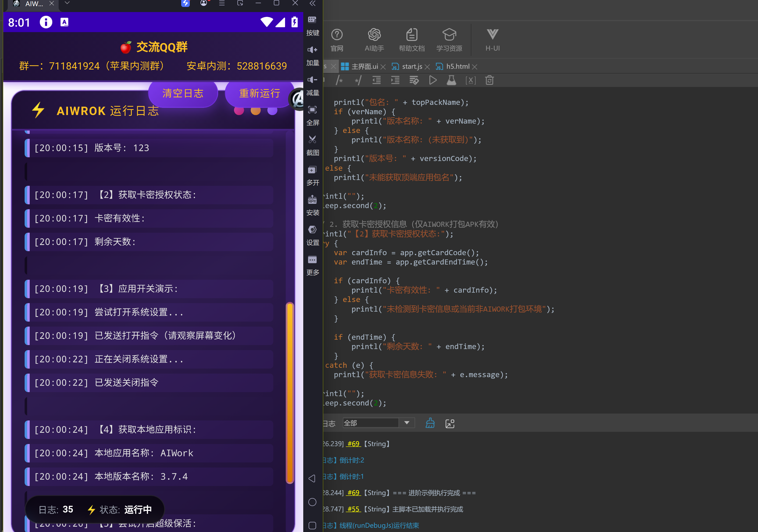Image resolution: width=758 pixels, height=532 pixels.
Task: Click the flask test icon in editor toolbar
Action: coord(451,80)
